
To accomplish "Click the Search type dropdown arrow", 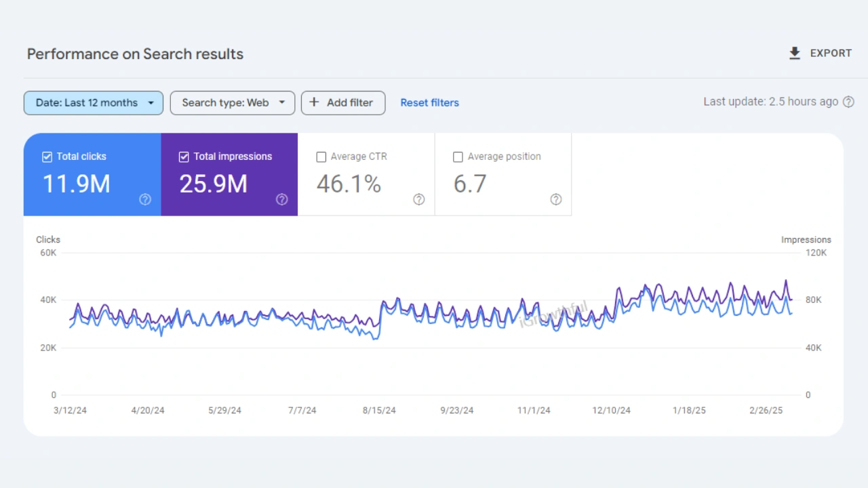I will [282, 103].
